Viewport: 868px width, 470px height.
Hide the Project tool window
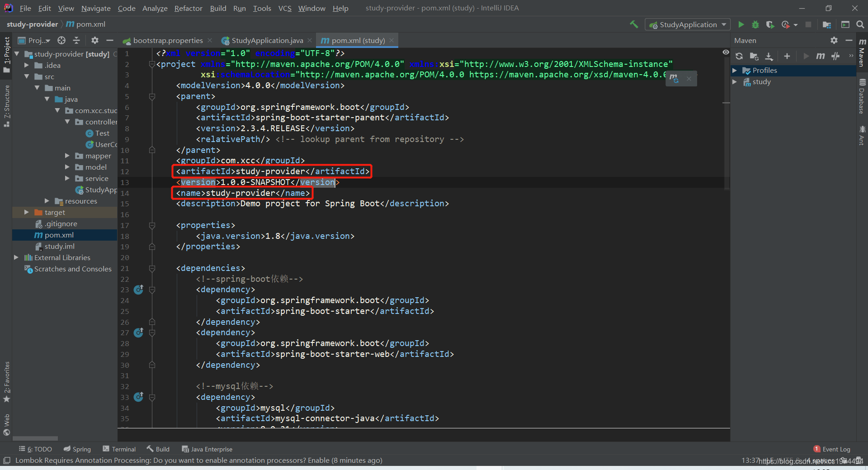[109, 40]
